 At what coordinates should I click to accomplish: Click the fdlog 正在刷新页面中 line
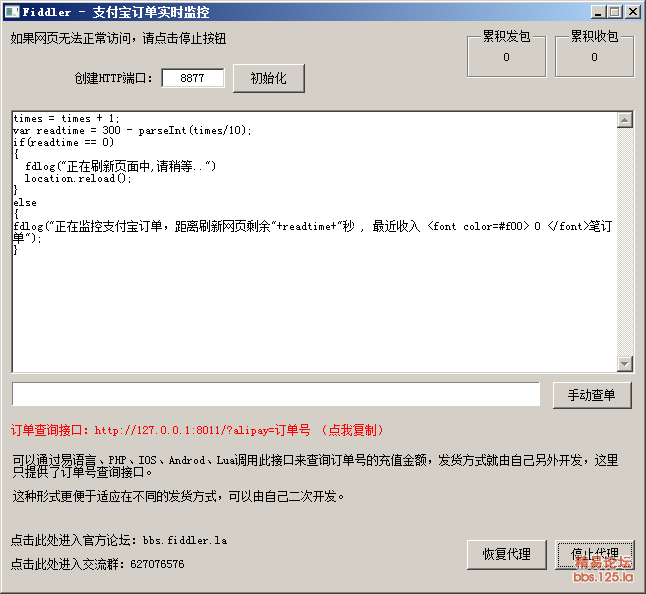coord(120,166)
